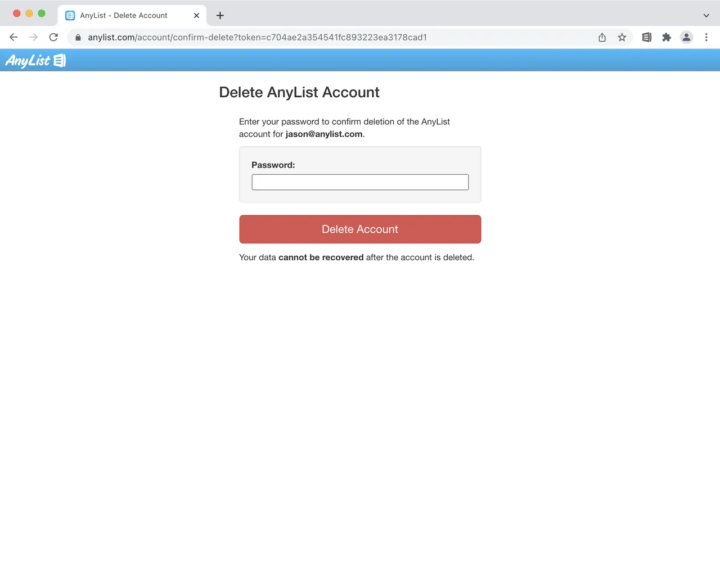Image resolution: width=720 pixels, height=588 pixels.
Task: Open a new tab with the plus button
Action: (x=220, y=15)
